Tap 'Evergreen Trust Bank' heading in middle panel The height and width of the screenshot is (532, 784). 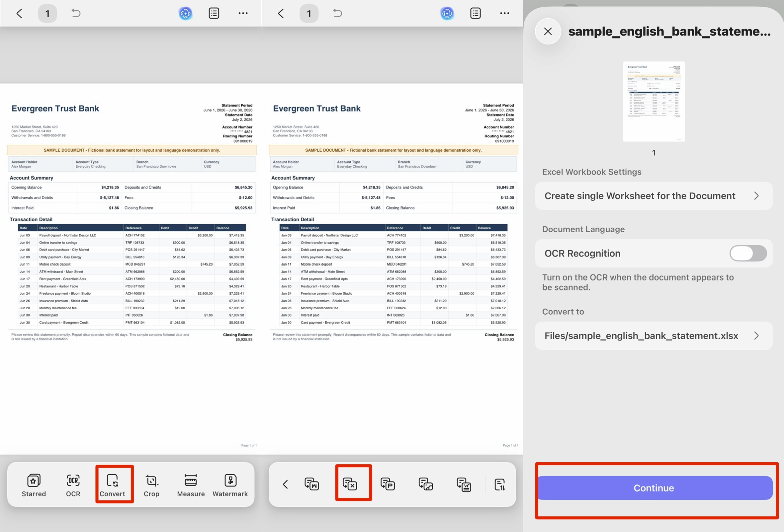point(317,109)
